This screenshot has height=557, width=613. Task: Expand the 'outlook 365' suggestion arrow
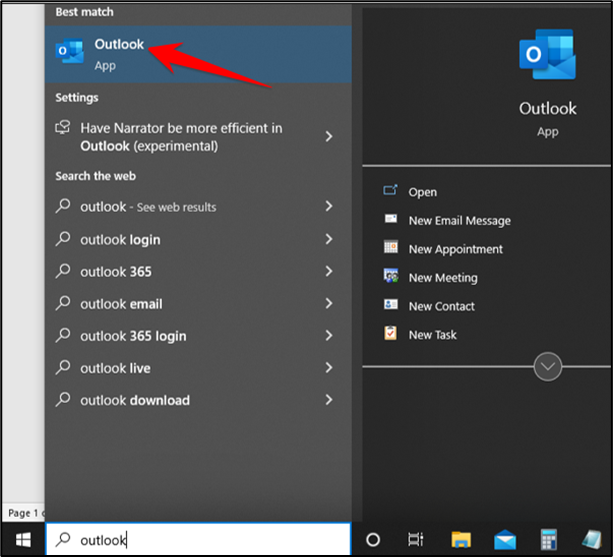[x=329, y=272]
